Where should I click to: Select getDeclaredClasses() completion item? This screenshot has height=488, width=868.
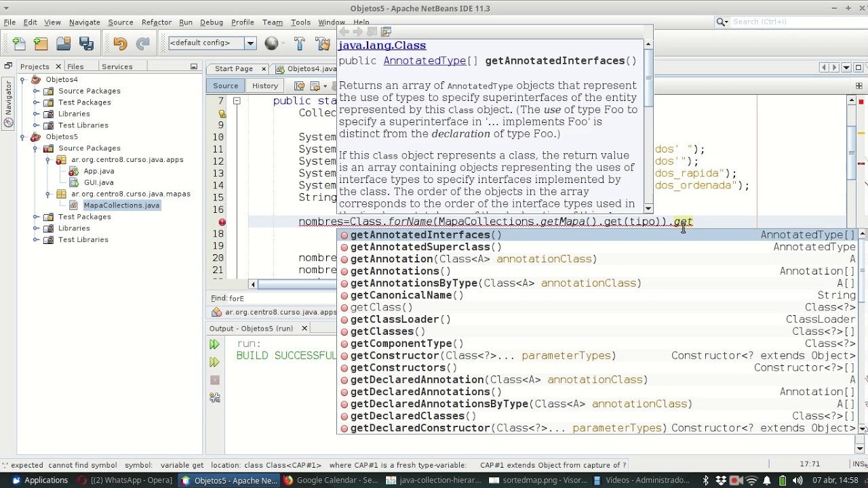pos(413,416)
